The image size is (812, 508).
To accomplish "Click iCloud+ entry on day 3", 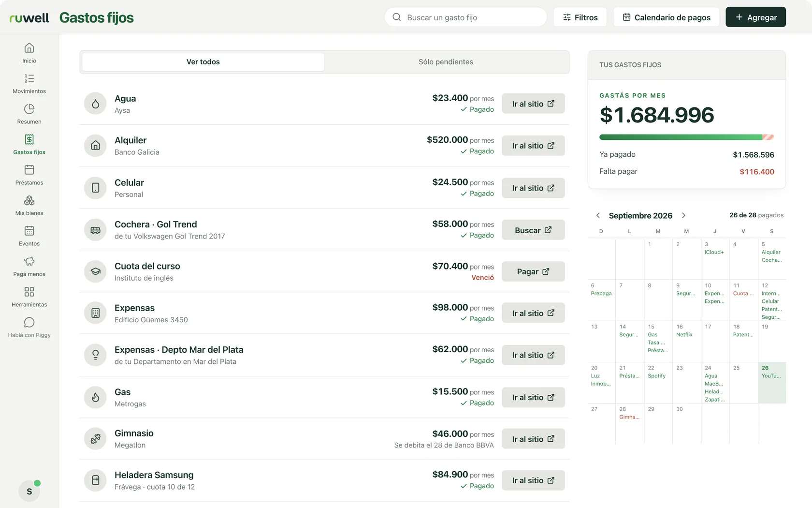I will pos(714,253).
